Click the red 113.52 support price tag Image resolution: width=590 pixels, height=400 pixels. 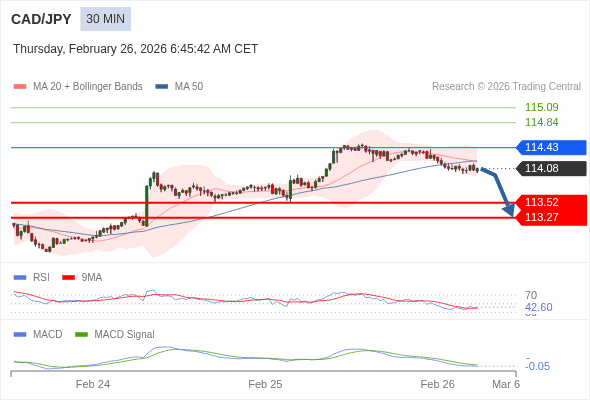pyautogui.click(x=551, y=202)
